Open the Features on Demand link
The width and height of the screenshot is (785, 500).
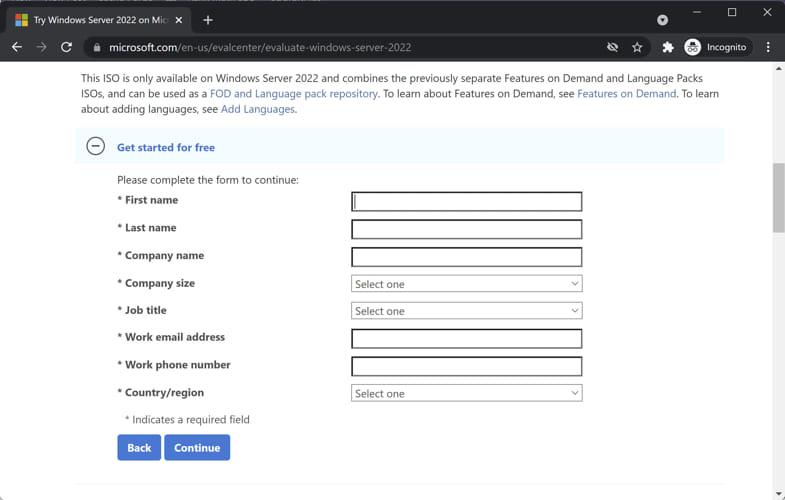[626, 94]
